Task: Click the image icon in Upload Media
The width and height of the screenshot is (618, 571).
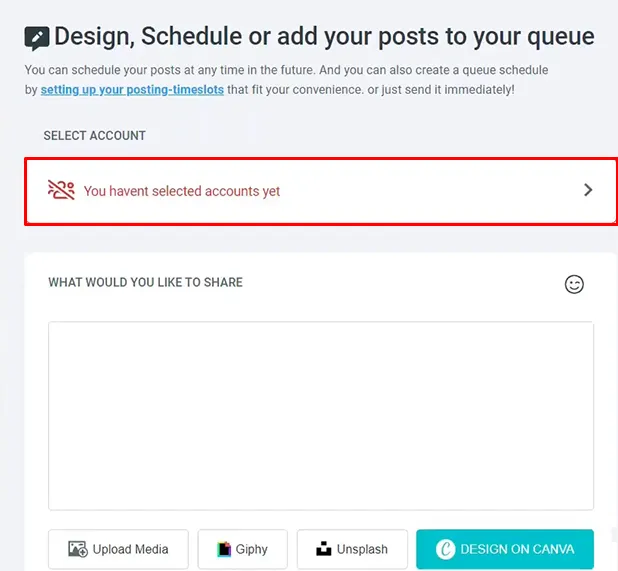Action: pos(77,549)
